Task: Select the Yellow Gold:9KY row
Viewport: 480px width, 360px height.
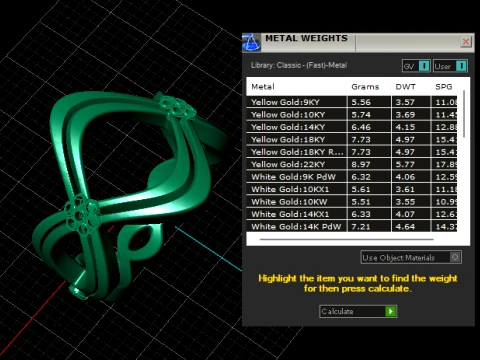Action: point(352,102)
